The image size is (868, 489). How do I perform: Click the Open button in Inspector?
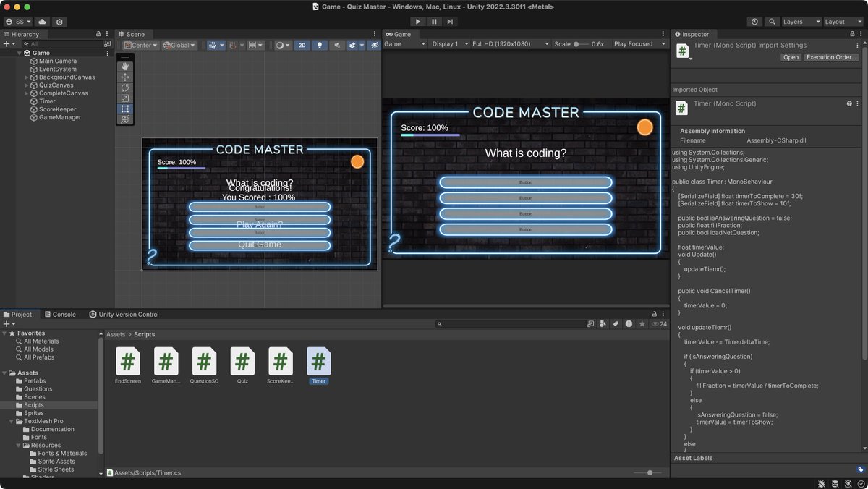point(791,57)
